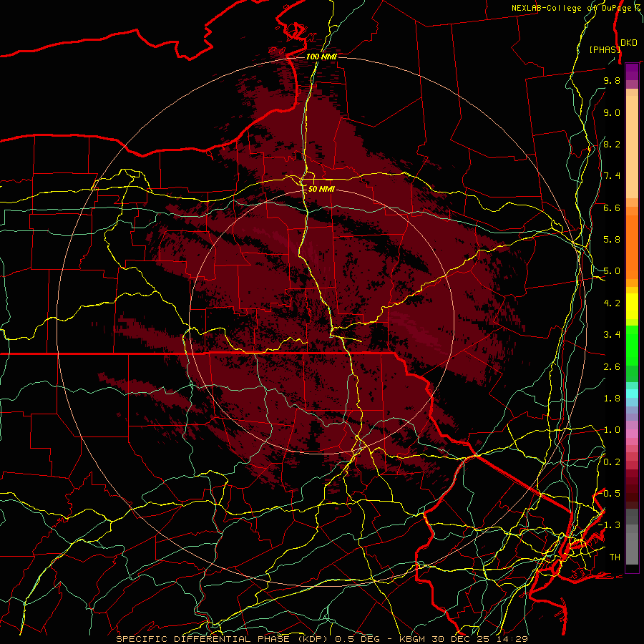Click the SPECIFIC DIFFERENTIAL PHASE (KDP) caption
This screenshot has width=644, height=644.
tap(223, 639)
